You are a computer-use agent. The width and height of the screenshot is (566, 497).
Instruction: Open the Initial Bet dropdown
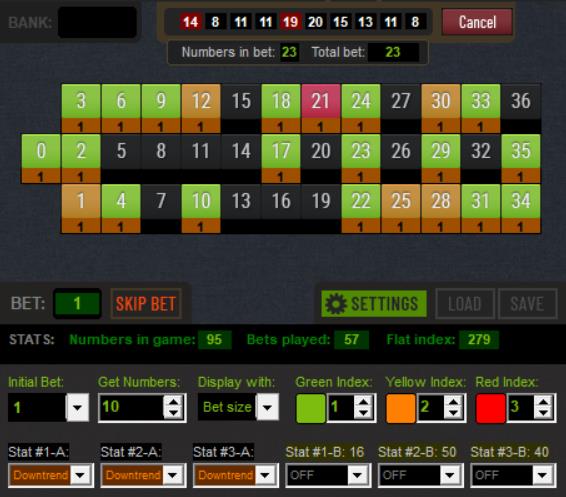[77, 407]
